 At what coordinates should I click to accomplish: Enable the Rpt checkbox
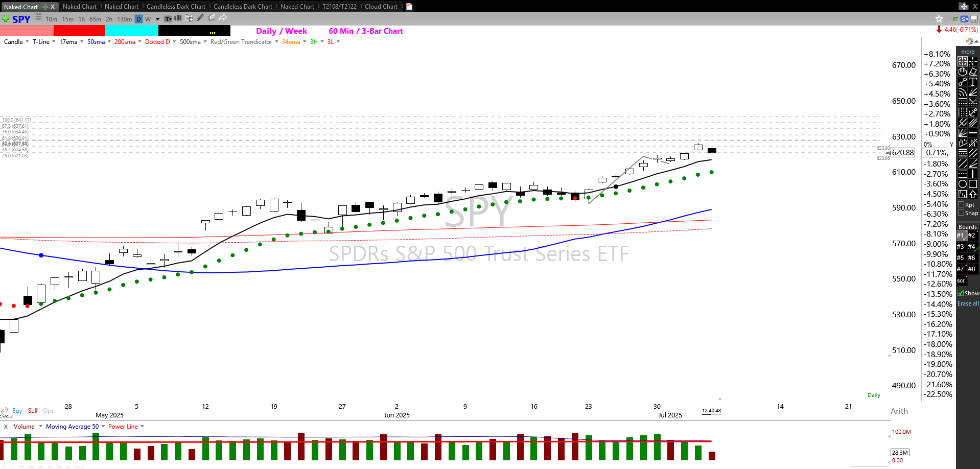click(961, 204)
